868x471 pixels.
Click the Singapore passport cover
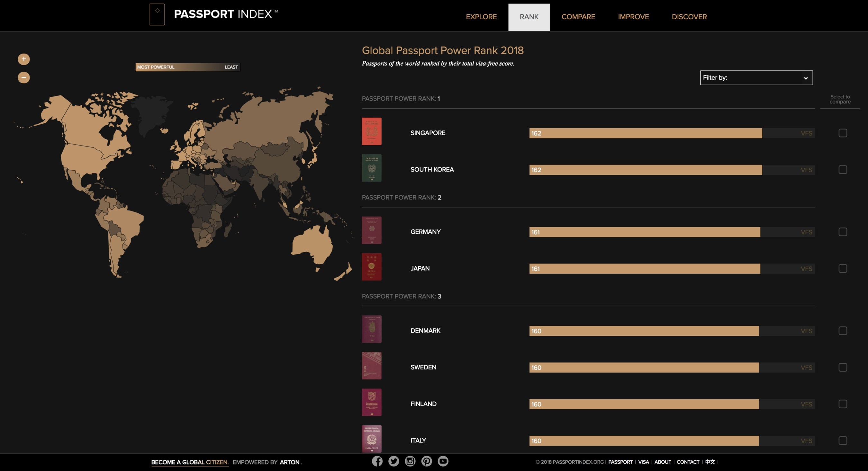coord(372,131)
